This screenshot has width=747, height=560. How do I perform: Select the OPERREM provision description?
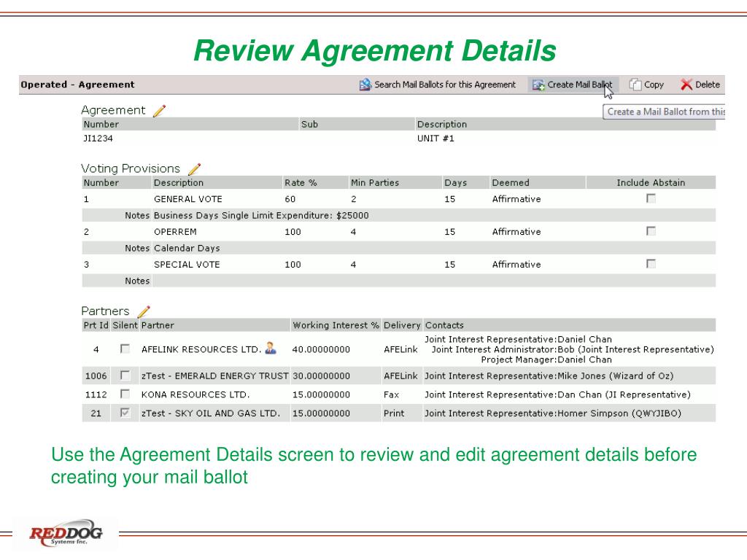pos(175,232)
